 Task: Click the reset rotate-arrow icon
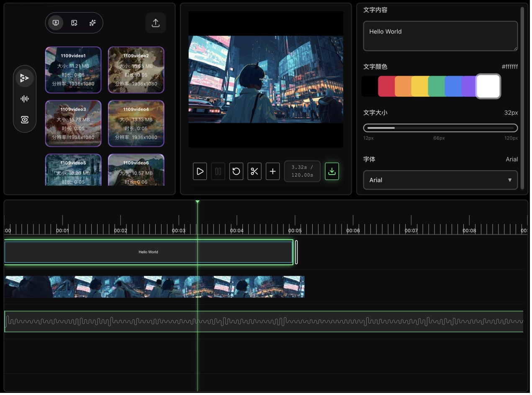click(x=236, y=172)
